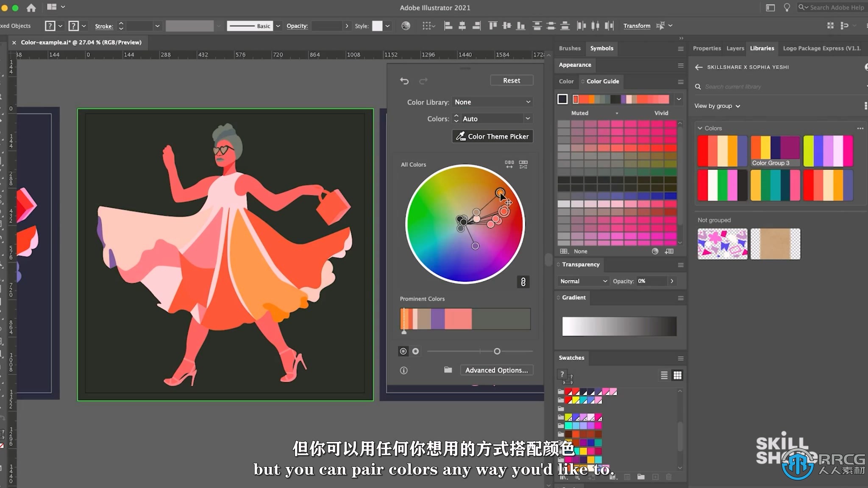Viewport: 868px width, 488px height.
Task: Close the Color-example.ai document tab
Action: click(14, 42)
